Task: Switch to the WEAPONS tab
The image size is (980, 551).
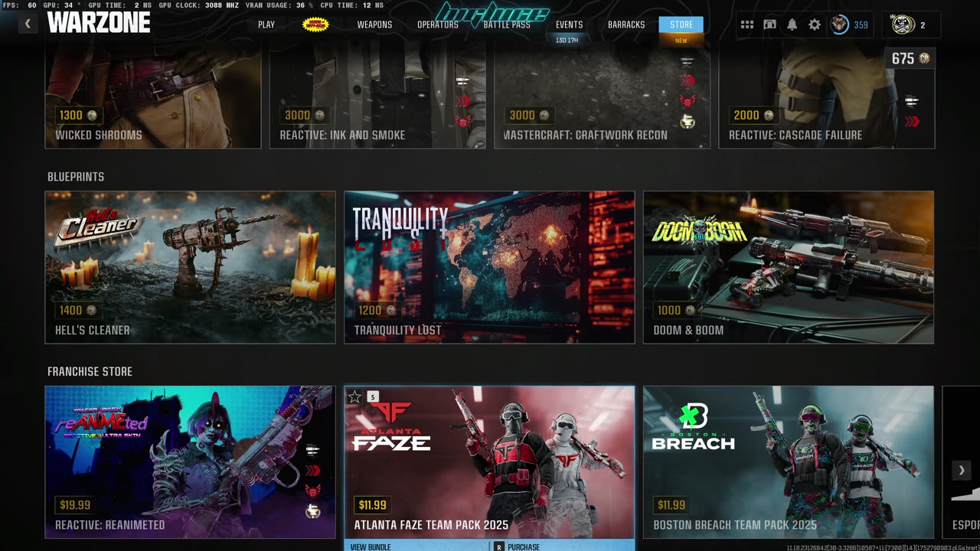Action: [x=374, y=24]
